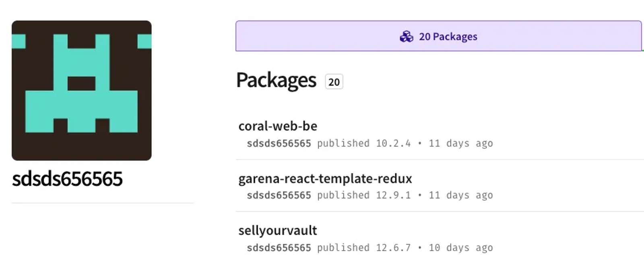Open the garena-react-template-redux package
The width and height of the screenshot is (644, 262).
coord(325,179)
